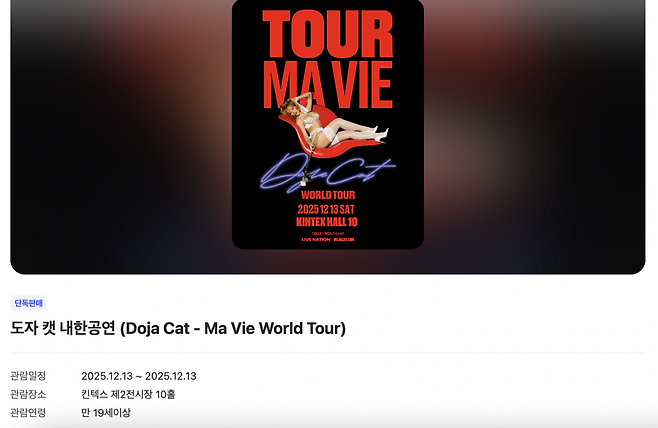Click the small ticket text above LIVE NATION
The width and height of the screenshot is (658, 428).
coord(328,233)
